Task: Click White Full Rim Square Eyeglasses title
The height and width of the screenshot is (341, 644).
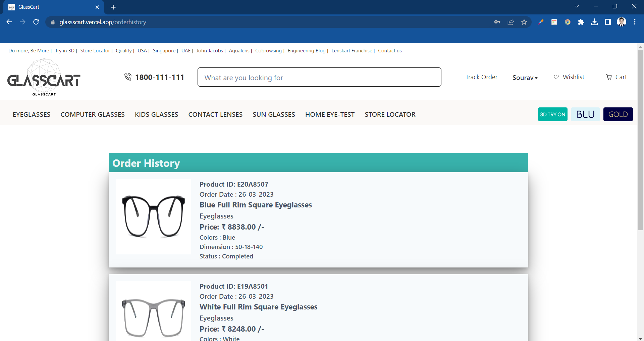Action: 259,307
